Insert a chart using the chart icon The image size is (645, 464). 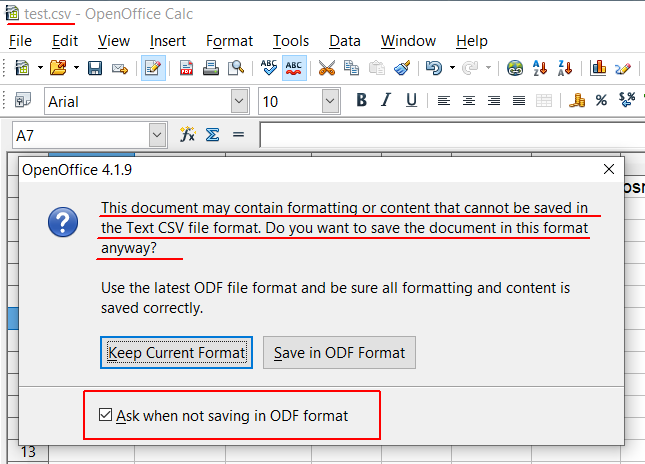599,68
